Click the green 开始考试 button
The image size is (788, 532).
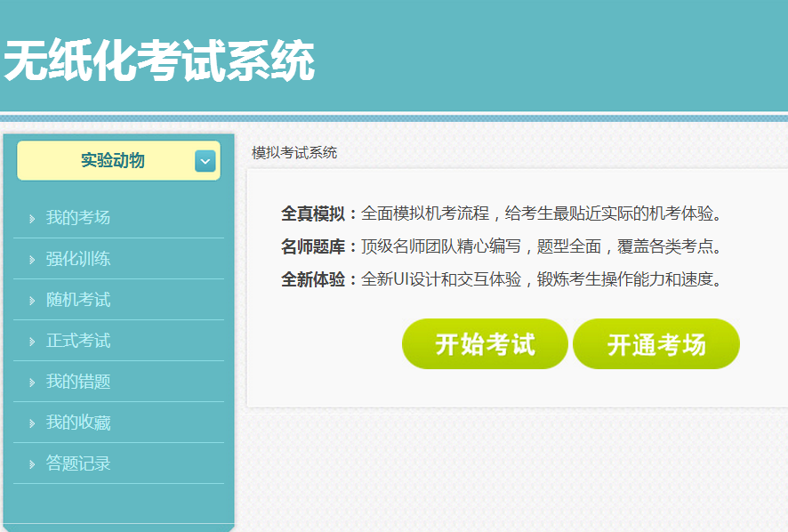click(x=485, y=344)
